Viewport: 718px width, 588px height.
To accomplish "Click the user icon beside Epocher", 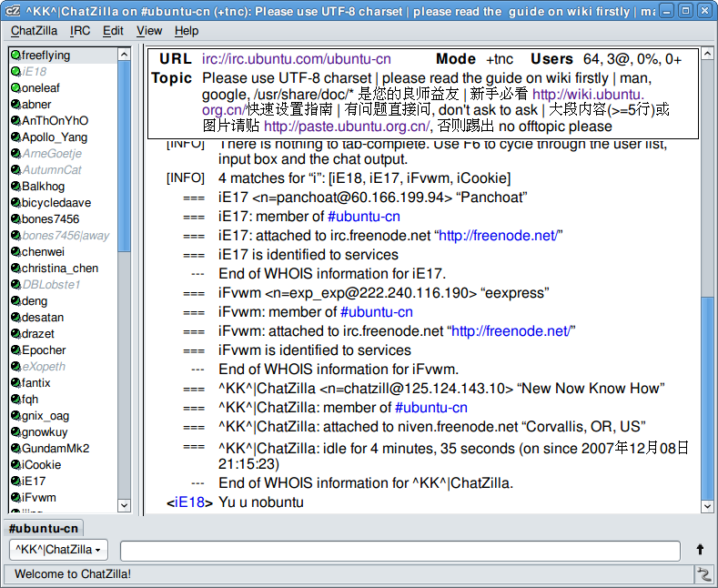I will tap(15, 350).
